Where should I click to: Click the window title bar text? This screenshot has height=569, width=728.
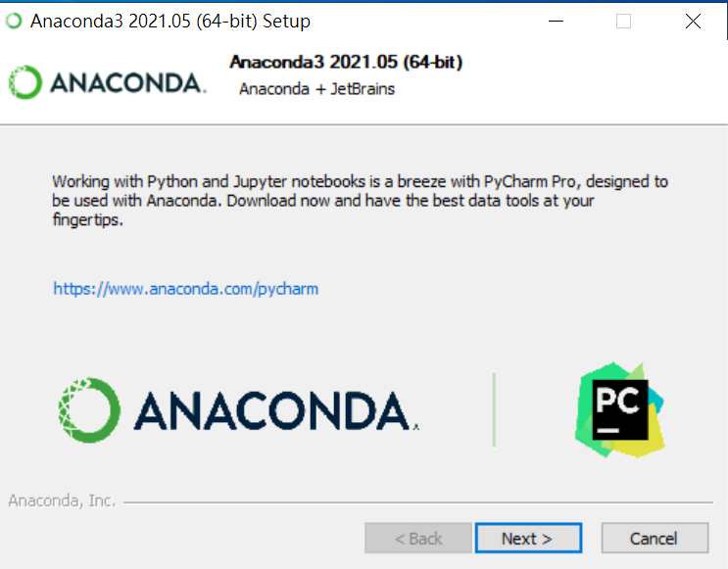170,21
